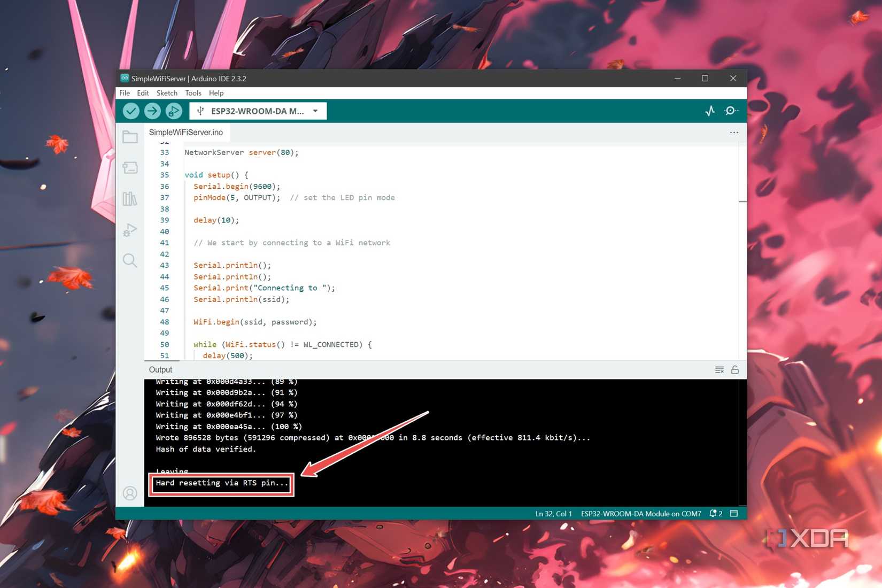Click the delay(500); line
Viewport: 882px width, 588px height.
coord(228,355)
